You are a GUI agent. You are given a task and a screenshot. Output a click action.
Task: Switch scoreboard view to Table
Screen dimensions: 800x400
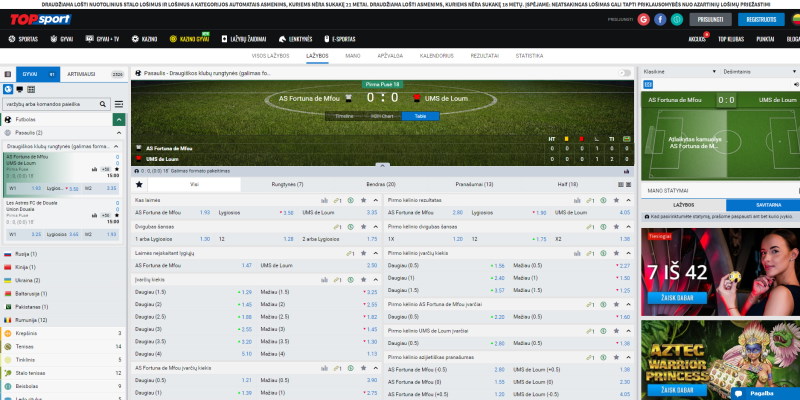click(x=413, y=116)
